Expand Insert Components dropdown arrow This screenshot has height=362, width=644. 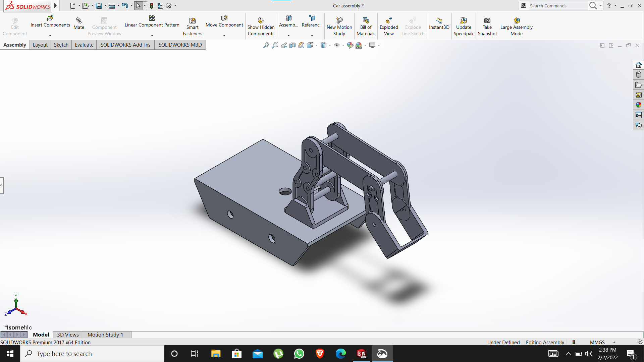50,36
